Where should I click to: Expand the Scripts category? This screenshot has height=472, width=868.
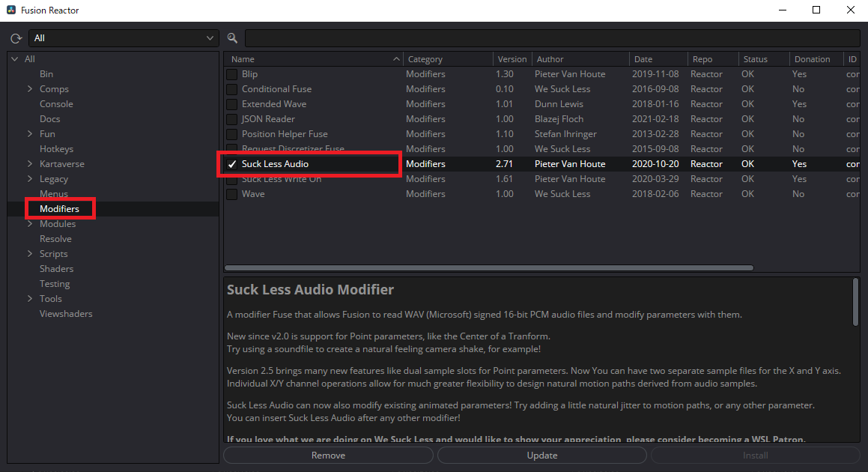pyautogui.click(x=30, y=253)
